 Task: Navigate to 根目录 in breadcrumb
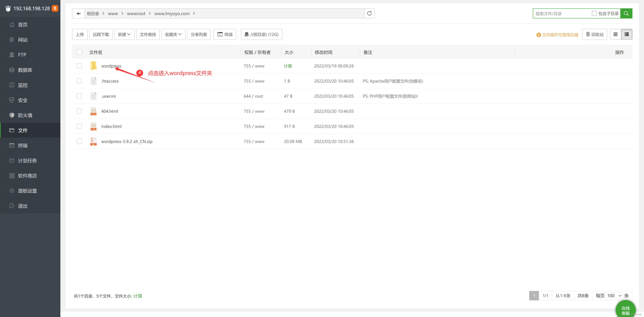click(93, 14)
